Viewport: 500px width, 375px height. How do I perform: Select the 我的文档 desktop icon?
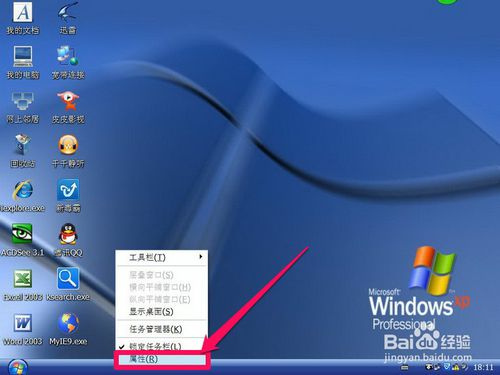(23, 17)
